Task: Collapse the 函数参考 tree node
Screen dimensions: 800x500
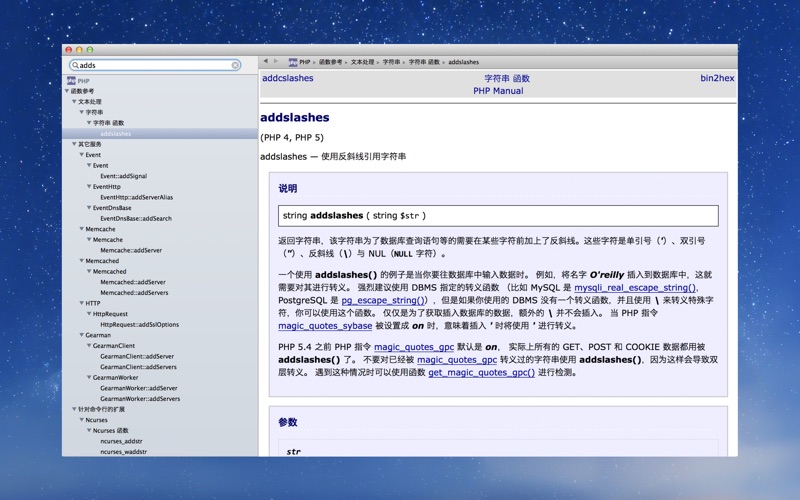Action: (67, 91)
